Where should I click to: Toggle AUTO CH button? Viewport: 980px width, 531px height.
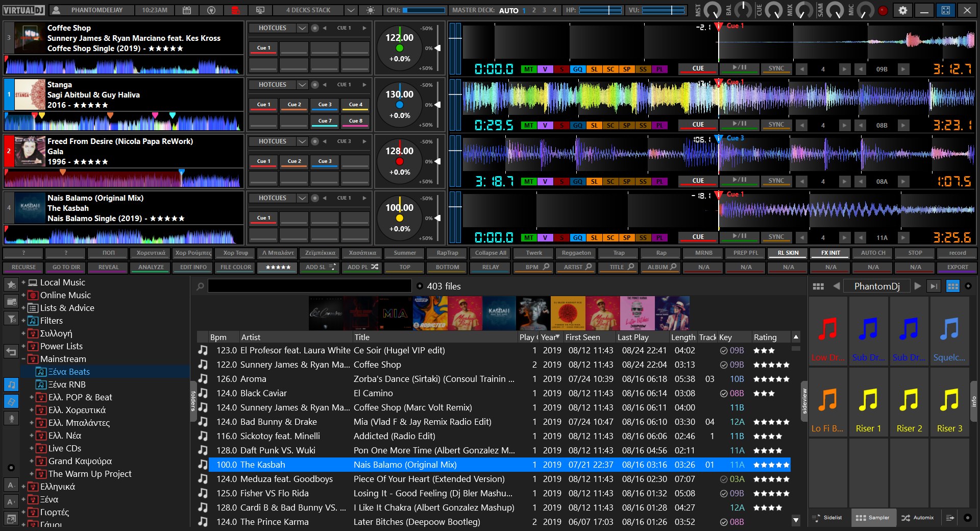(873, 253)
